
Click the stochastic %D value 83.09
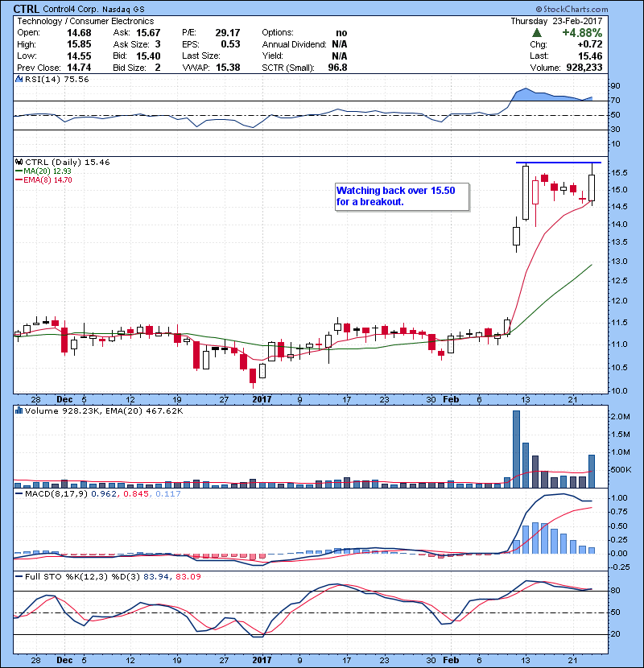coord(188,577)
